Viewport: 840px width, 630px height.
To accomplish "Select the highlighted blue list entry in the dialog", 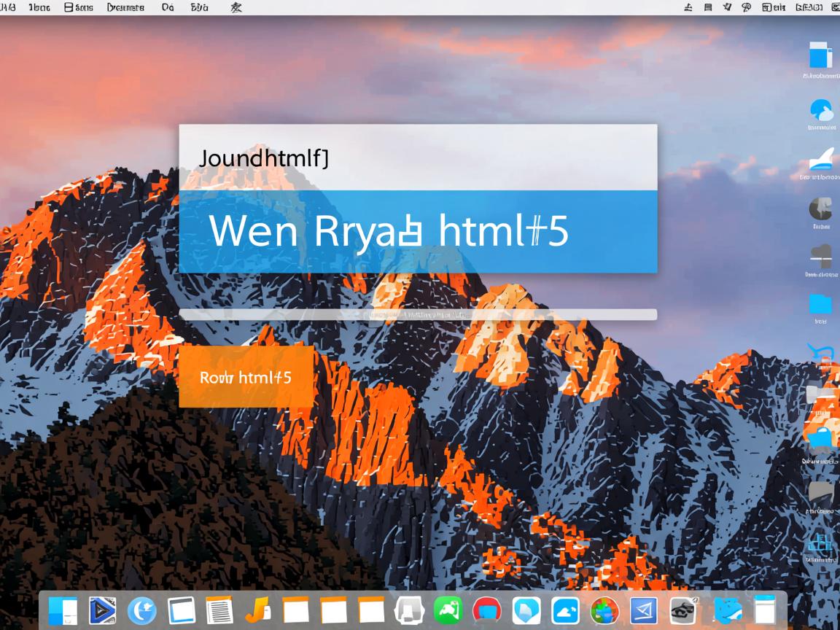I will 418,231.
